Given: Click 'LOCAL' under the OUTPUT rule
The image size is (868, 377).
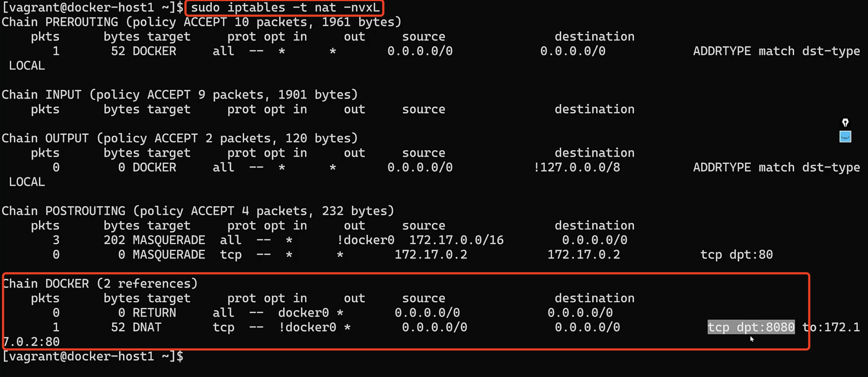Looking at the screenshot, I should click(x=27, y=182).
